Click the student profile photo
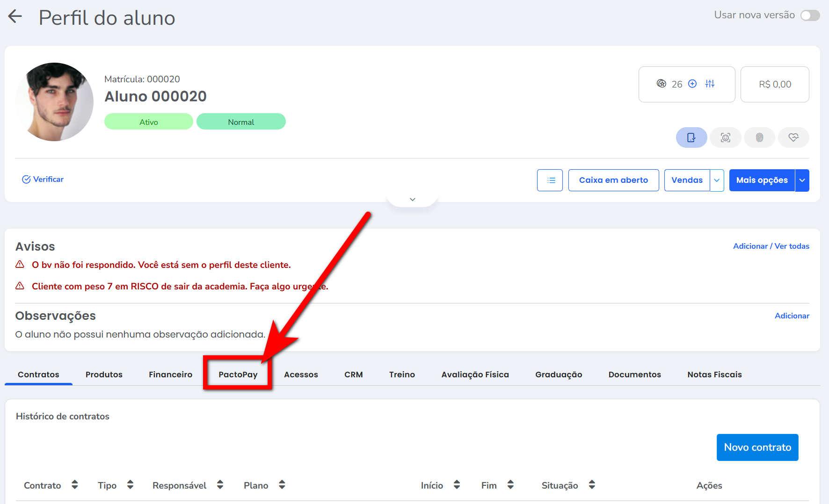Image resolution: width=829 pixels, height=504 pixels. pos(54,102)
